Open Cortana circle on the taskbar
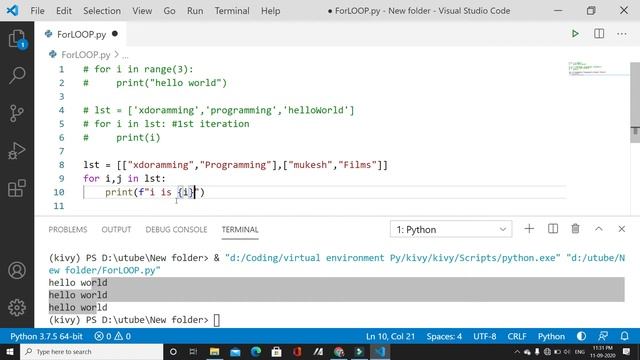Screen dimensions: 640x360 point(173,352)
